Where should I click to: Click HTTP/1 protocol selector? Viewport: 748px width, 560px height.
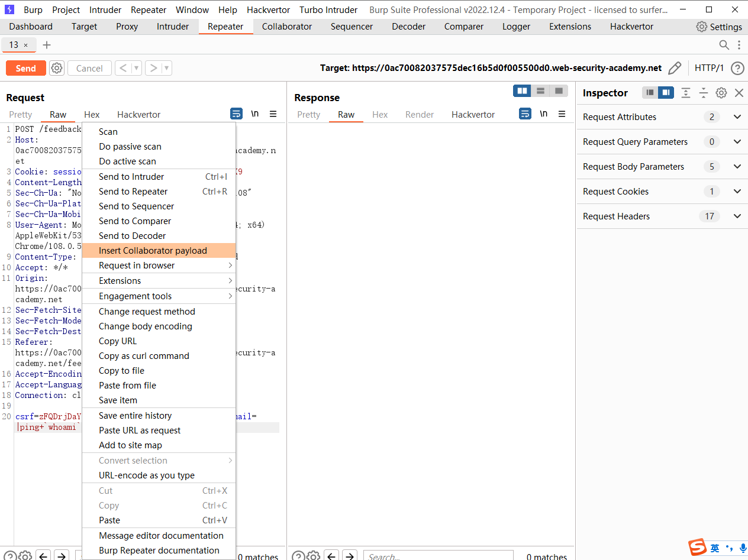[x=709, y=68]
